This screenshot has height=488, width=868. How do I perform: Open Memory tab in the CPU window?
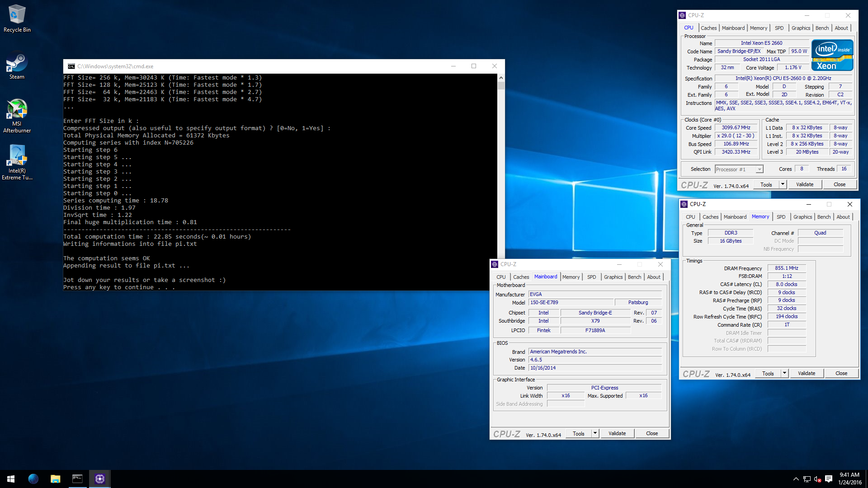point(758,28)
